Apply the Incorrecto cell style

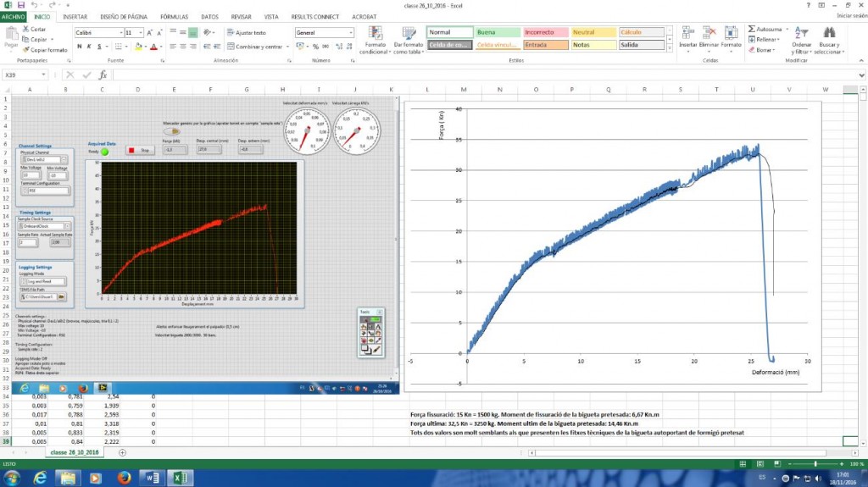point(545,32)
